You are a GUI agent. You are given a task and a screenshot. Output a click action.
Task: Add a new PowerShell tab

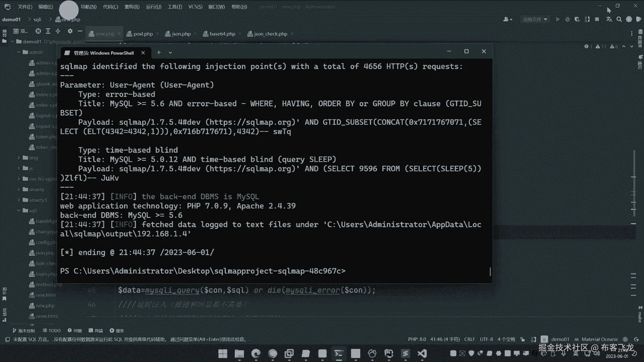coord(159,53)
